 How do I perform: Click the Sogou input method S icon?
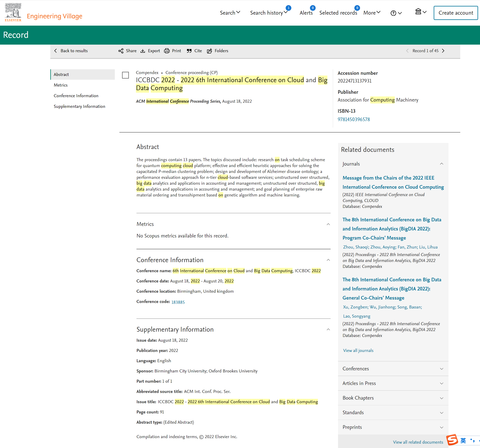coord(452,440)
